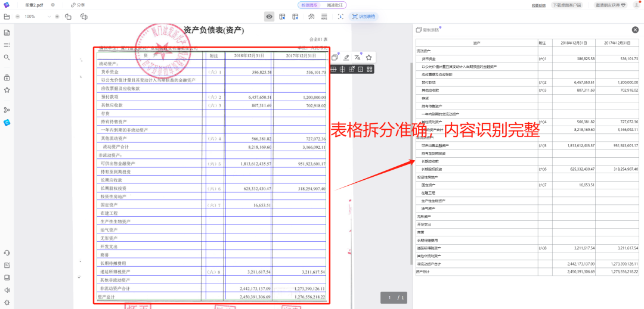Click 资产总计 row in PDF document

[212, 296]
